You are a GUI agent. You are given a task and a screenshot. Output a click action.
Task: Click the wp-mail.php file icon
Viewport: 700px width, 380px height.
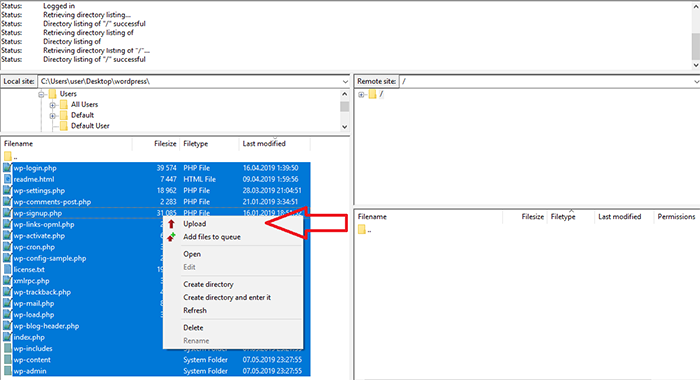coord(7,303)
